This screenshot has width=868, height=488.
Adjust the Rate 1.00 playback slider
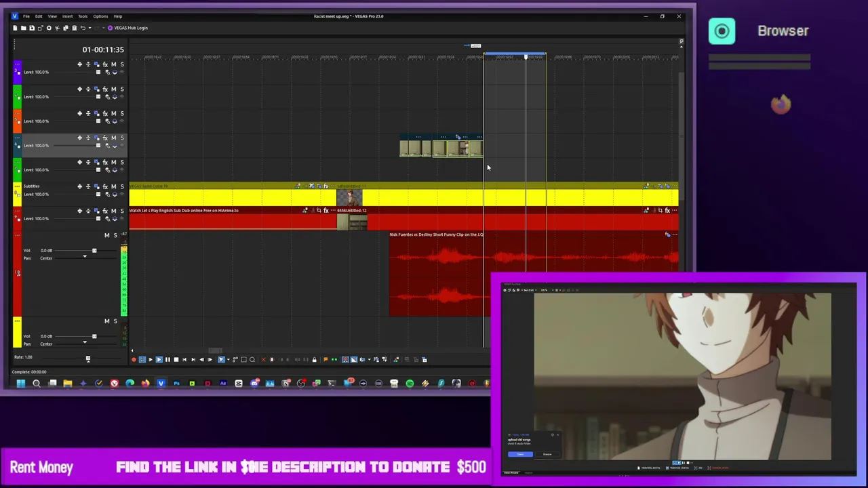pos(87,359)
